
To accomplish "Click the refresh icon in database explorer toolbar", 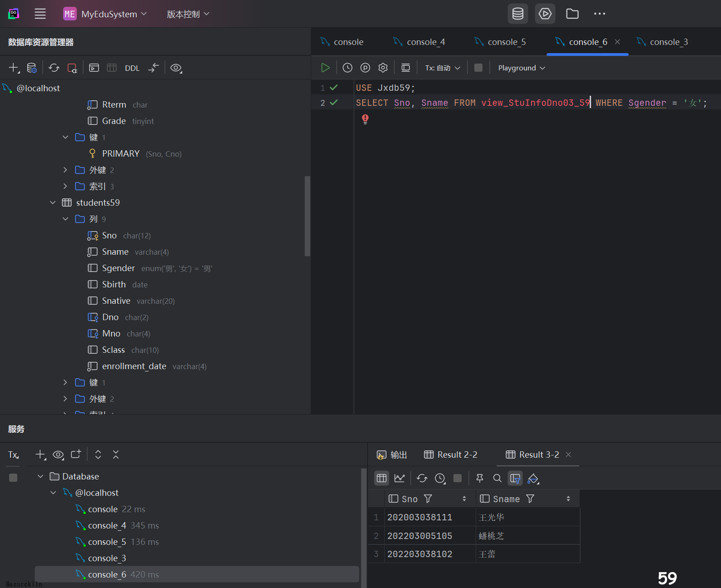I will [54, 68].
